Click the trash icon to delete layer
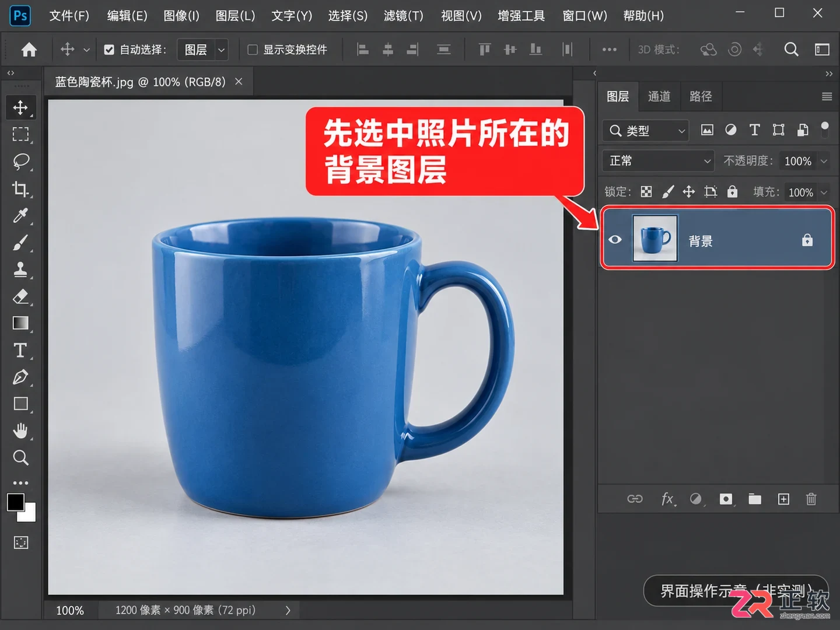The width and height of the screenshot is (840, 630). coord(811,499)
